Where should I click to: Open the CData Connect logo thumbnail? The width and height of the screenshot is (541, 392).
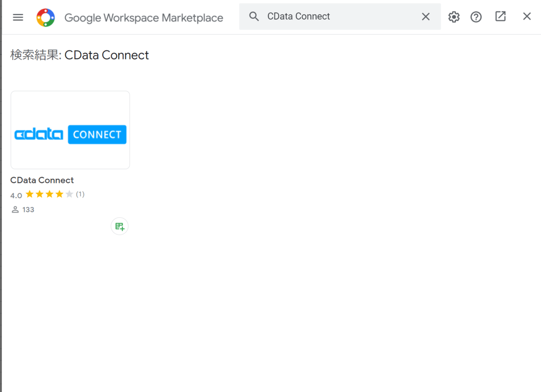click(70, 130)
